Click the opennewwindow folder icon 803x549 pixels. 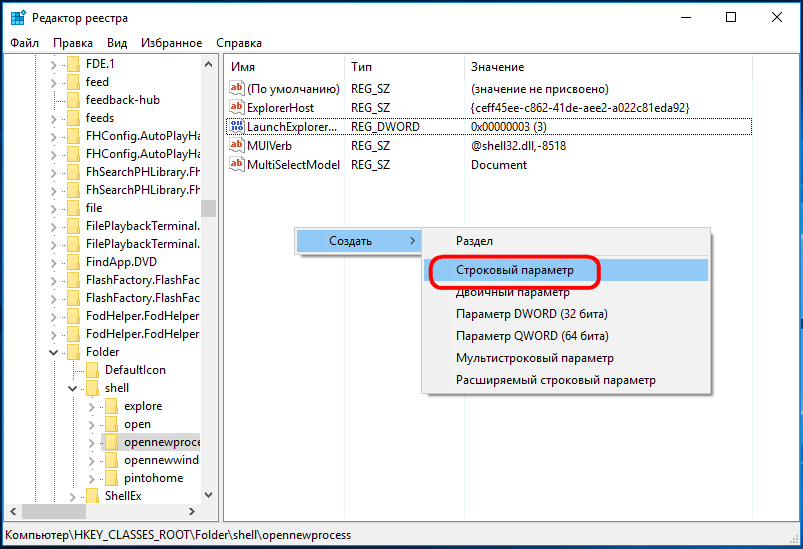(x=112, y=460)
